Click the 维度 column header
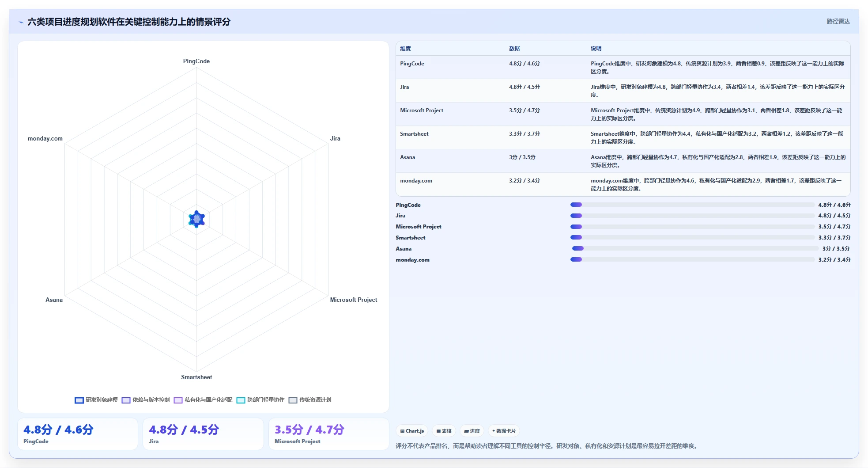Screen dimensions: 868x468 [405, 49]
